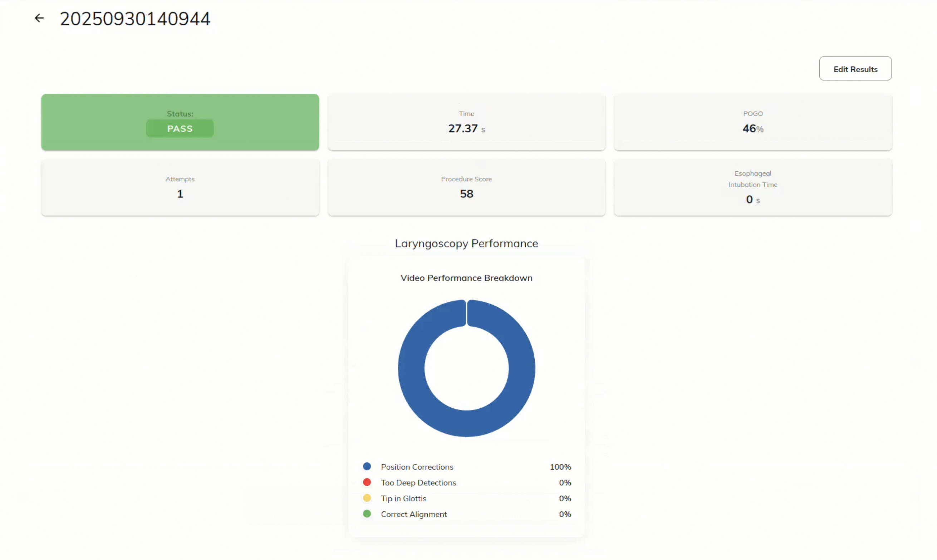This screenshot has width=937, height=560.
Task: Select the Laryngoscopy Performance section header
Action: point(466,244)
